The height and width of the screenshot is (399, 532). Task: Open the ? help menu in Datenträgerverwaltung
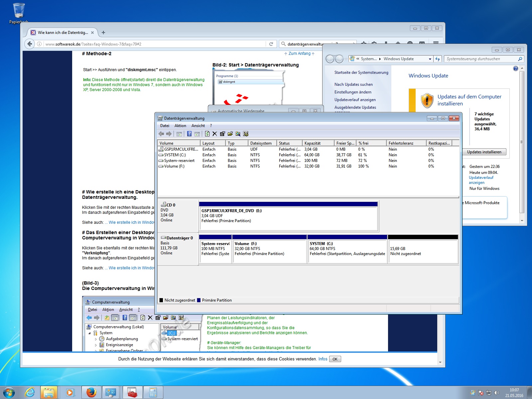[x=211, y=126]
